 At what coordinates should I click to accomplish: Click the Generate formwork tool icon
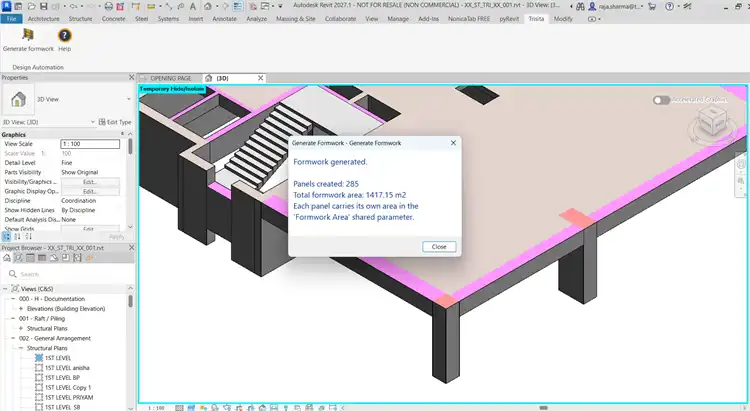coord(28,35)
